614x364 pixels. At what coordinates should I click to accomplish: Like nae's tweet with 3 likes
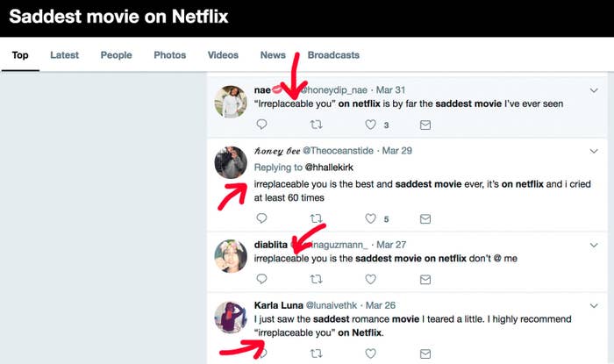pyautogui.click(x=370, y=125)
